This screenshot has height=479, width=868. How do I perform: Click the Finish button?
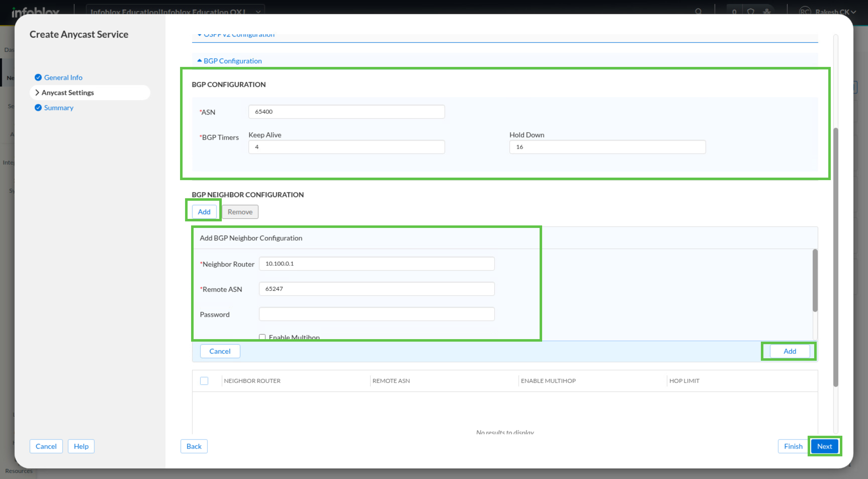tap(793, 446)
